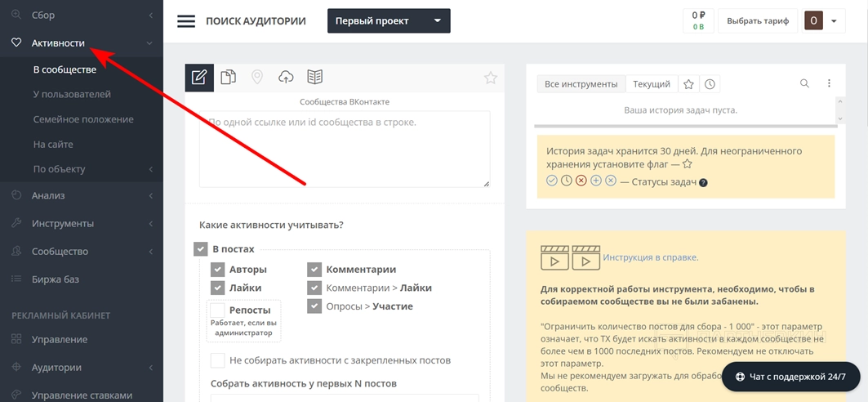Click the copy documents tab icon
Viewport: 868px width, 402px height.
coord(229,78)
